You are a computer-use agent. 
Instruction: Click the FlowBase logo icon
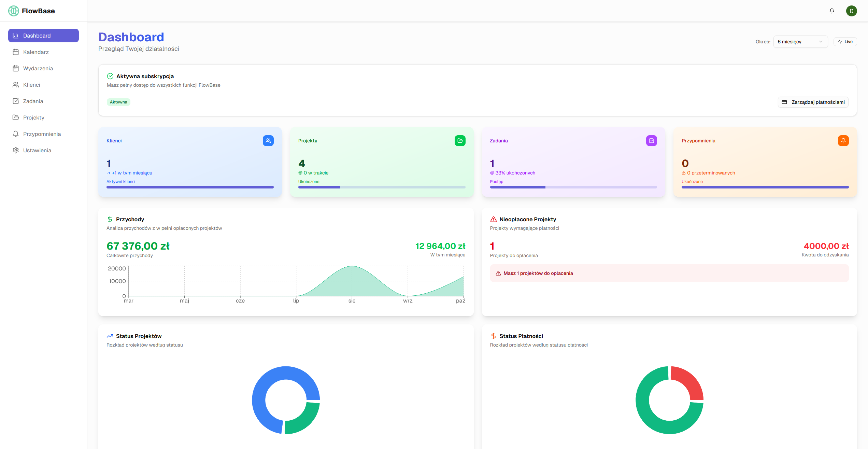14,11
